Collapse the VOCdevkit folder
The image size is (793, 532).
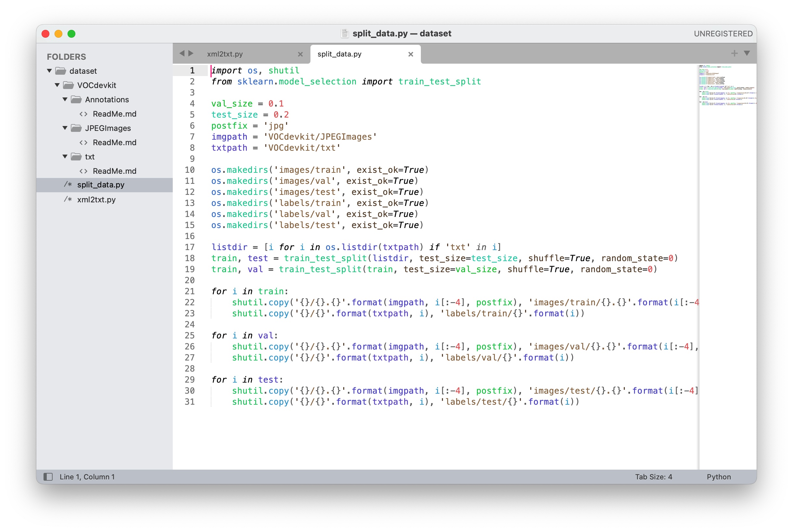click(57, 85)
